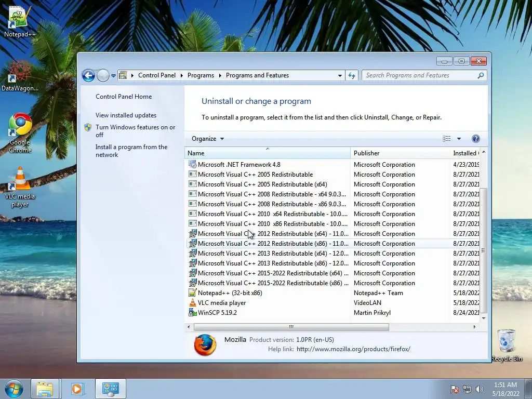Expand the arrow before Control Panel breadcrumb

point(132,75)
